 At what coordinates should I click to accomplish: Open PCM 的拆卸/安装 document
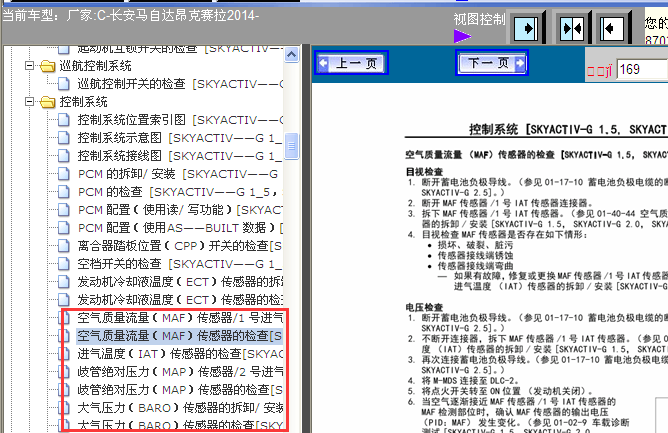point(178,174)
